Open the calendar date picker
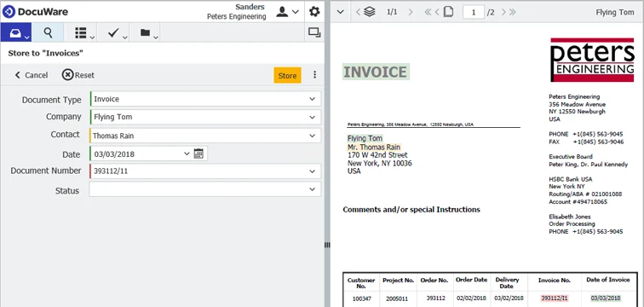Screen dimensions: 644x307 pos(198,153)
